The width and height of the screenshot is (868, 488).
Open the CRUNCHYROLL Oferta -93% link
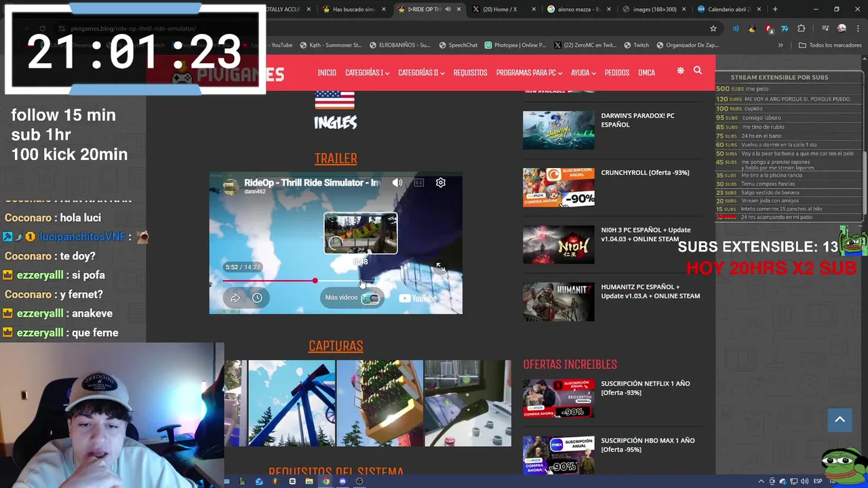[x=645, y=173]
